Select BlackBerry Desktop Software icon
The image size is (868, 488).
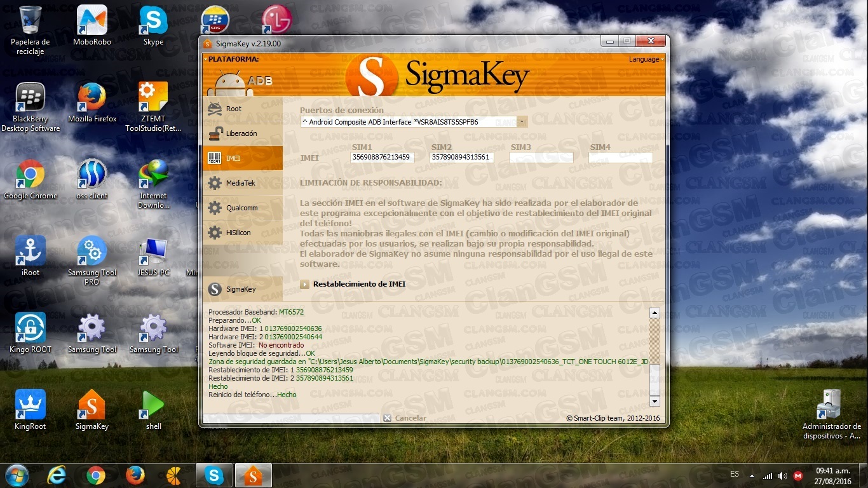(x=31, y=107)
